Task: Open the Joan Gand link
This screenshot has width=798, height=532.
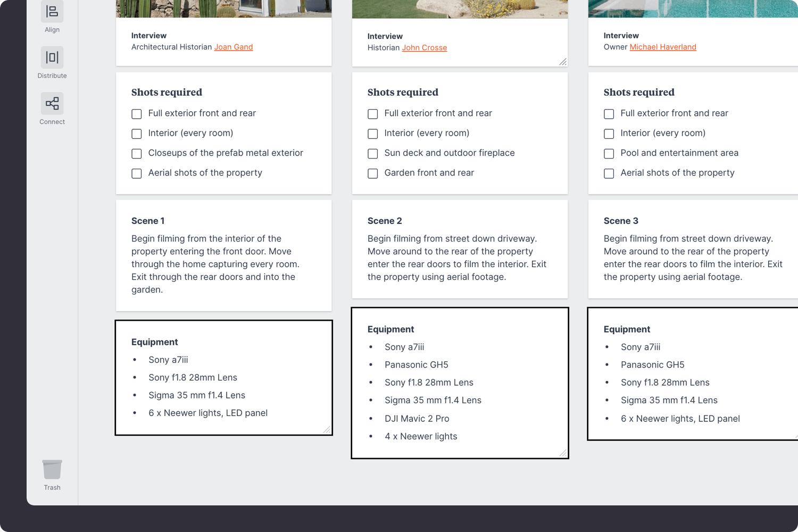Action: (x=233, y=47)
